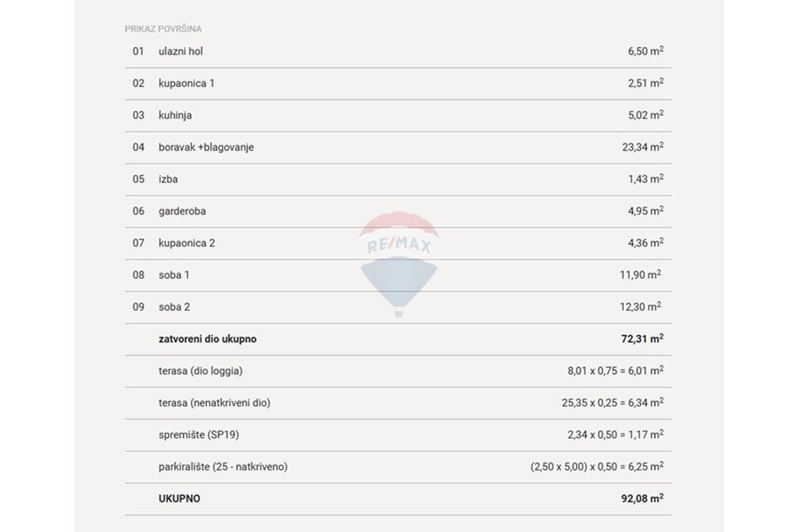Click the ulazni hol row label

tap(180, 51)
